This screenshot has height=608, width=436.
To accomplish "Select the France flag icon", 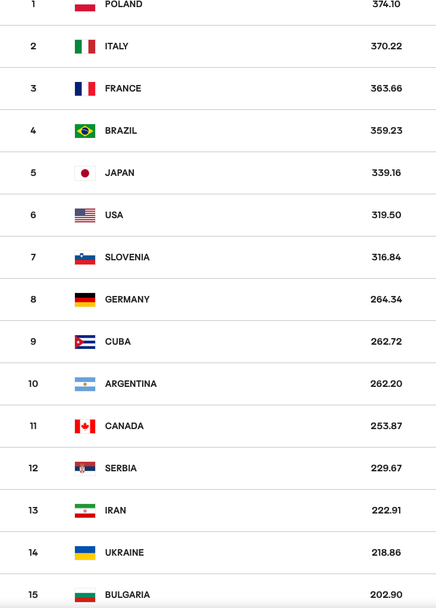I will coord(85,89).
